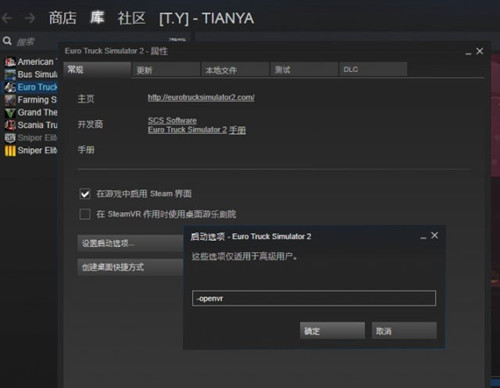Close the properties window

[480, 51]
